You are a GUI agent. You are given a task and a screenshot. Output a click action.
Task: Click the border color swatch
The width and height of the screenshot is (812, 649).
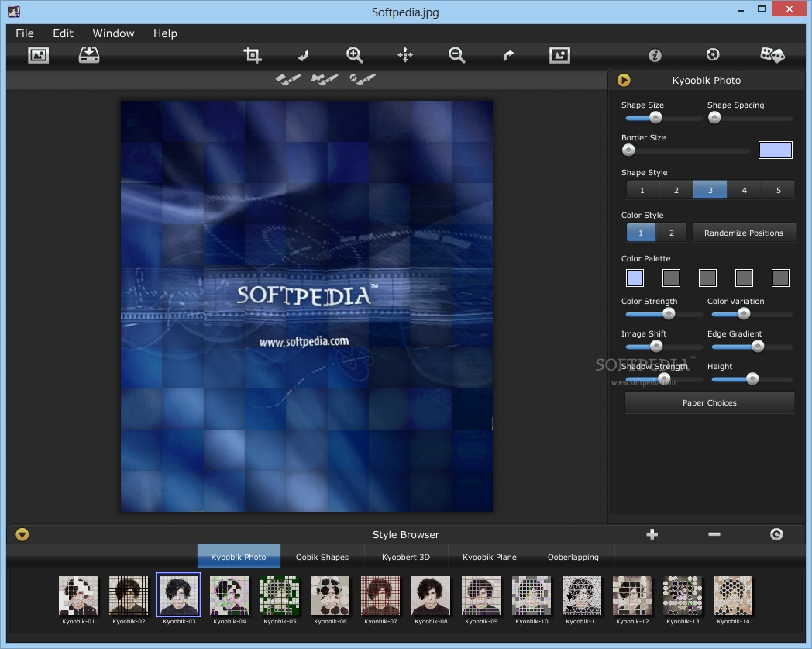(776, 150)
